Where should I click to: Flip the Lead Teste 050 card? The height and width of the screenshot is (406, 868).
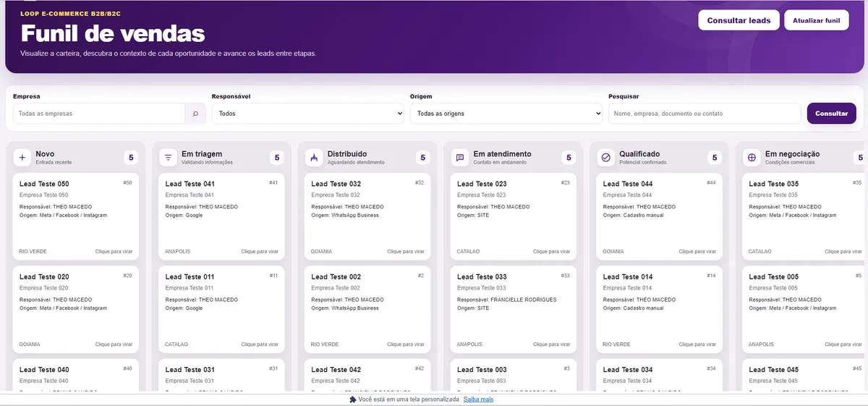click(x=76, y=216)
